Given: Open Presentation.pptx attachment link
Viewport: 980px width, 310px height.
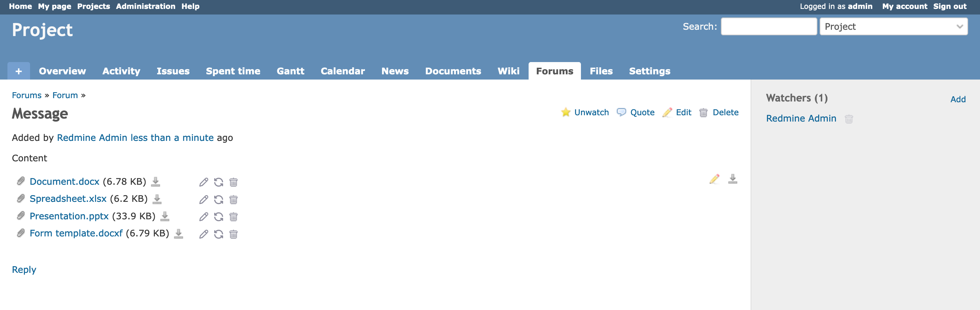Looking at the screenshot, I should 69,216.
